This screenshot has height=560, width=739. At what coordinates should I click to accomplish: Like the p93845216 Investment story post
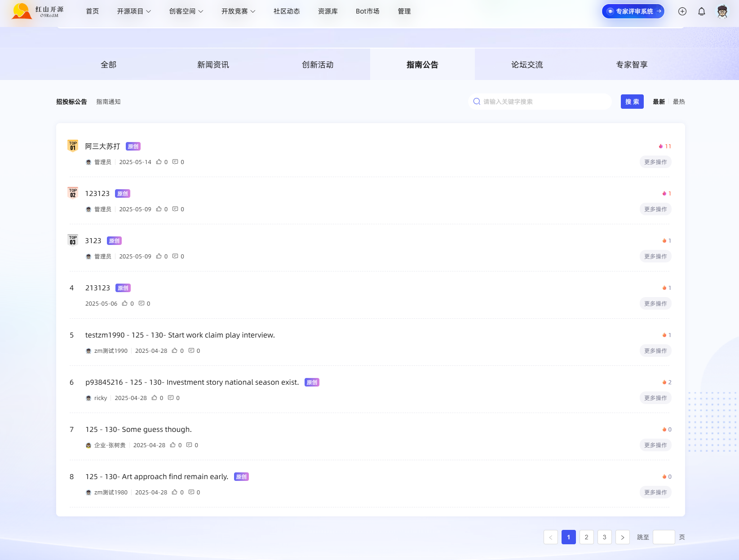pyautogui.click(x=154, y=398)
